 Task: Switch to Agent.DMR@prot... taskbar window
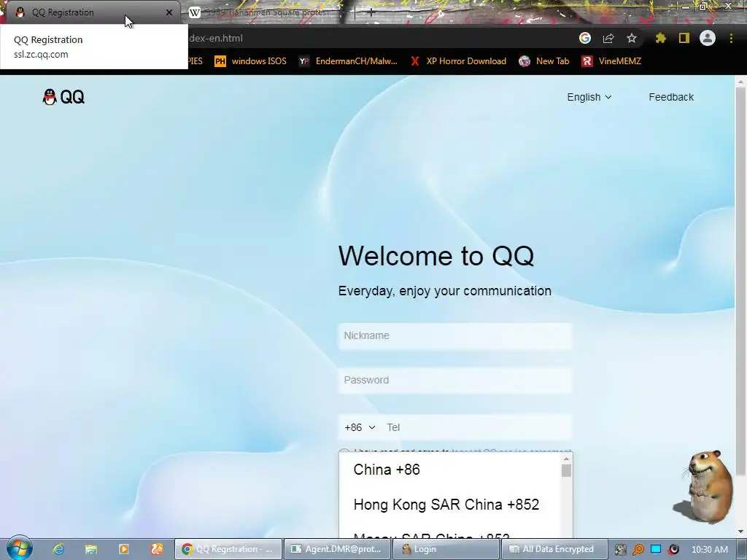click(337, 549)
